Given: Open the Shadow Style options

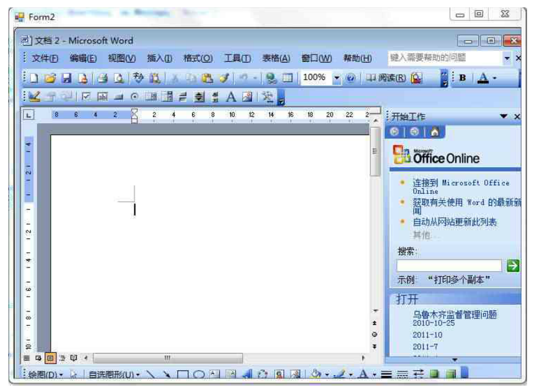Looking at the screenshot, I should (434, 375).
